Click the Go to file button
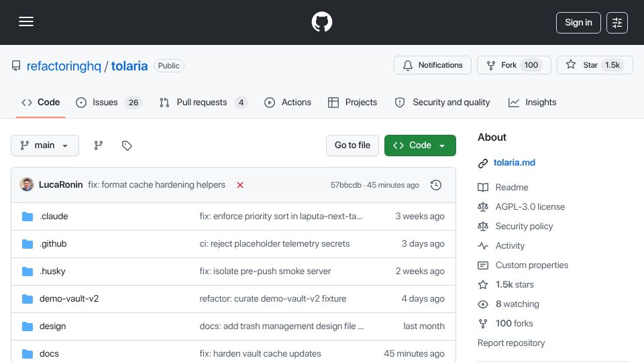The height and width of the screenshot is (362, 644). 352,145
